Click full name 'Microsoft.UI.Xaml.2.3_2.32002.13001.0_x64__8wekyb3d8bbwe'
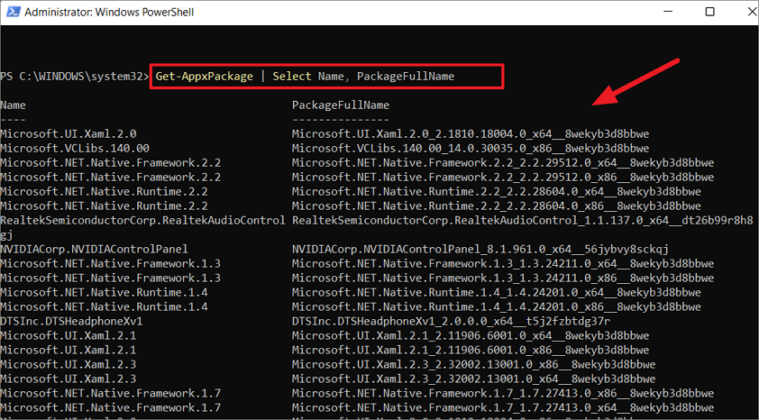Viewport: 759px width, 420px height. pyautogui.click(x=474, y=379)
